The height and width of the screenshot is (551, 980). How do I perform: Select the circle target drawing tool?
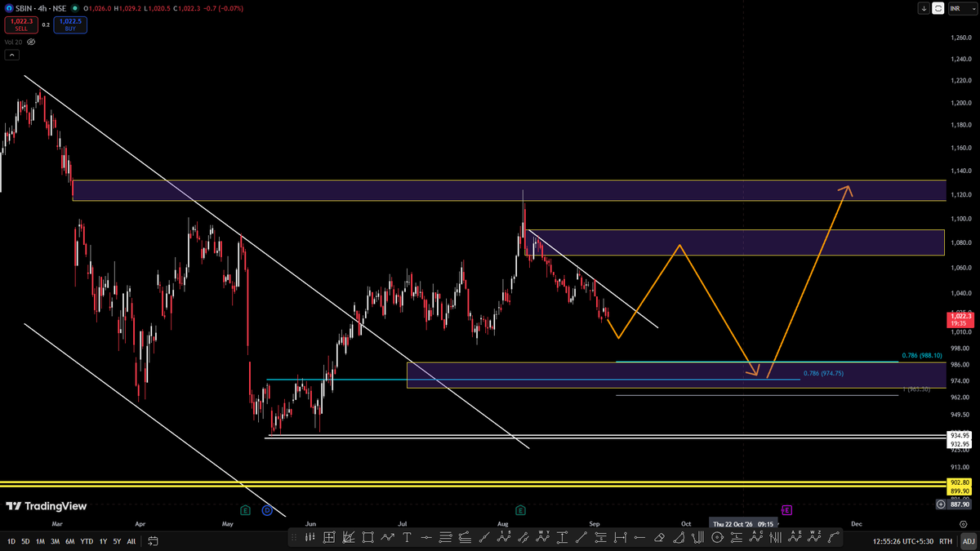coord(716,537)
